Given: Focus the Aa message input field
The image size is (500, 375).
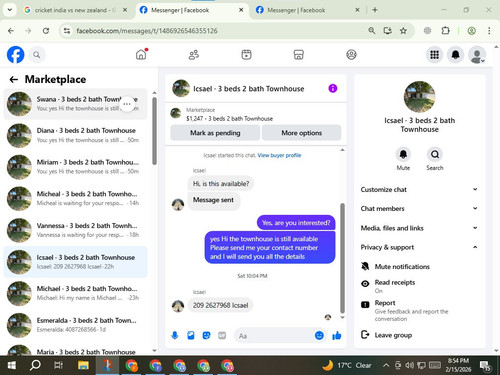Looking at the screenshot, I should pos(275,335).
